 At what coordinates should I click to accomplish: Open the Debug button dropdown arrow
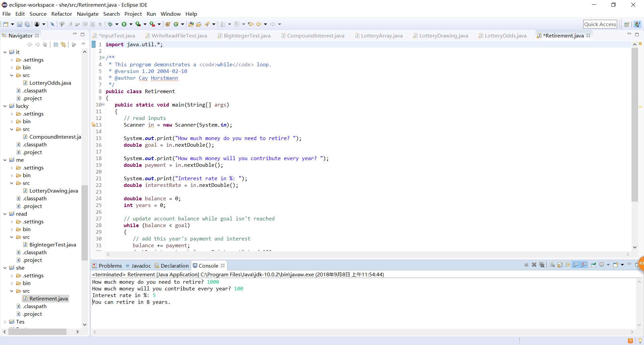[x=117, y=24]
